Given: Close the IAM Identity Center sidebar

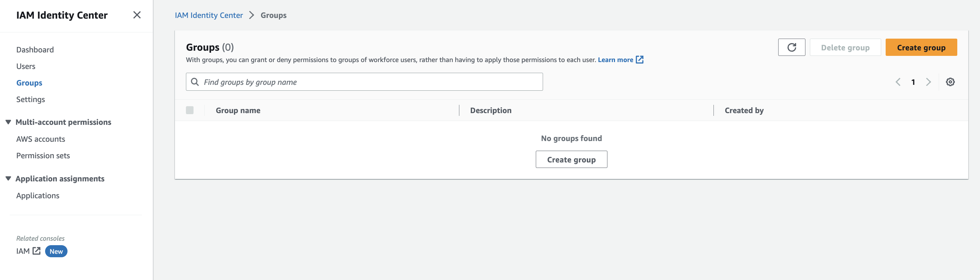Looking at the screenshot, I should (137, 15).
